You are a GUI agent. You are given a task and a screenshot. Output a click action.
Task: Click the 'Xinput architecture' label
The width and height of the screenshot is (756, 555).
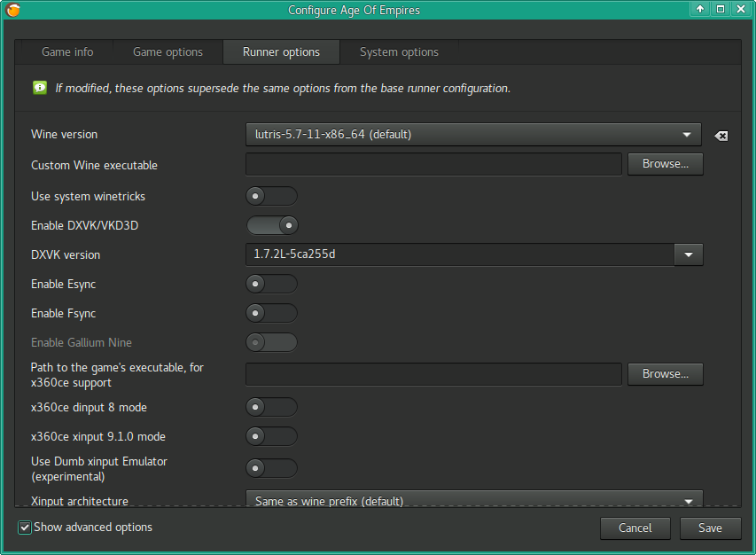[80, 502]
